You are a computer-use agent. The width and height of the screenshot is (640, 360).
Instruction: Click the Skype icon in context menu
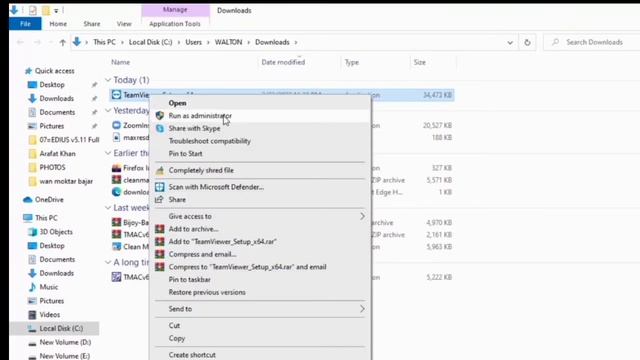(x=160, y=129)
